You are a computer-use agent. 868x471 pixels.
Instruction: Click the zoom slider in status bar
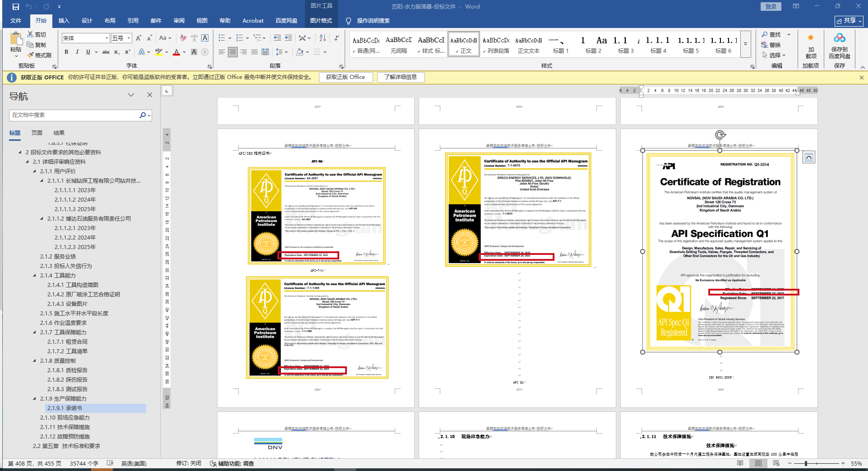(x=806, y=463)
